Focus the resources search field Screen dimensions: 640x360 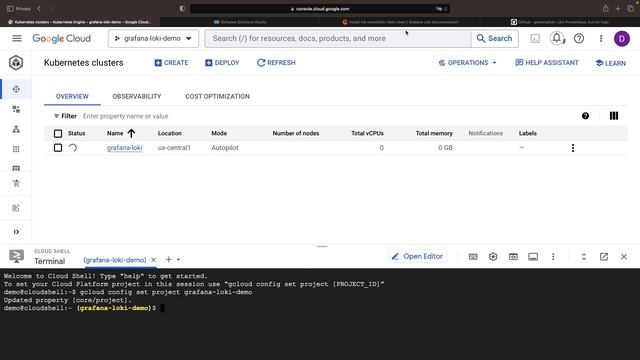[x=338, y=38]
